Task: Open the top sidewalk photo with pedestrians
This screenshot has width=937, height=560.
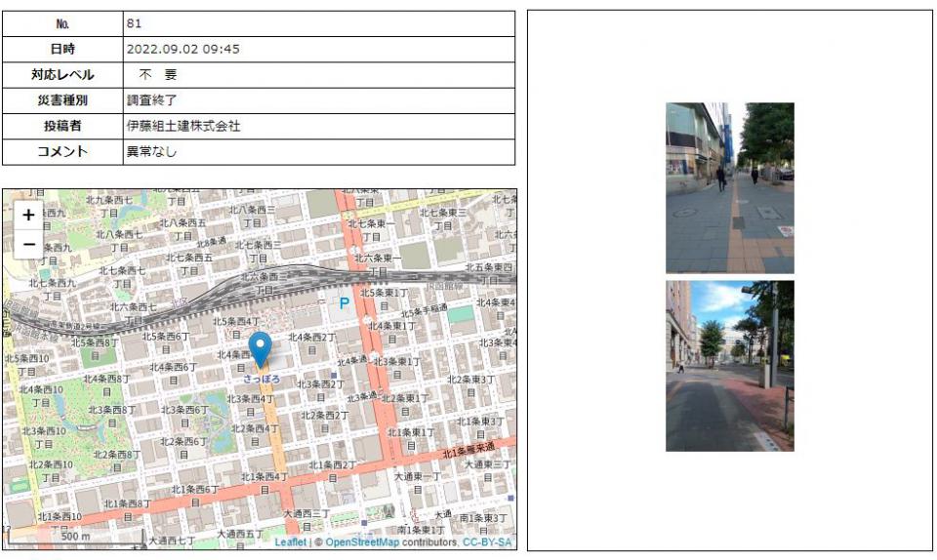Action: click(729, 187)
